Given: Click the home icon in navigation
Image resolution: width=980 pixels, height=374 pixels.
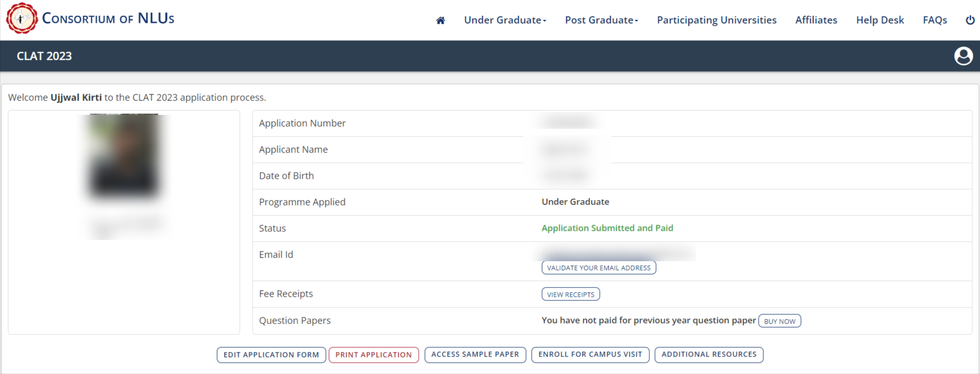Looking at the screenshot, I should point(440,21).
